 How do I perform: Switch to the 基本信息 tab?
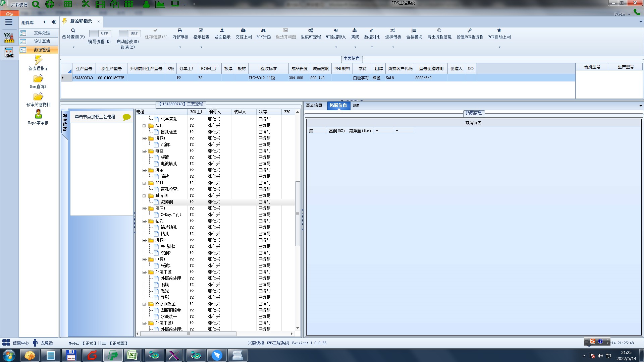pyautogui.click(x=314, y=106)
